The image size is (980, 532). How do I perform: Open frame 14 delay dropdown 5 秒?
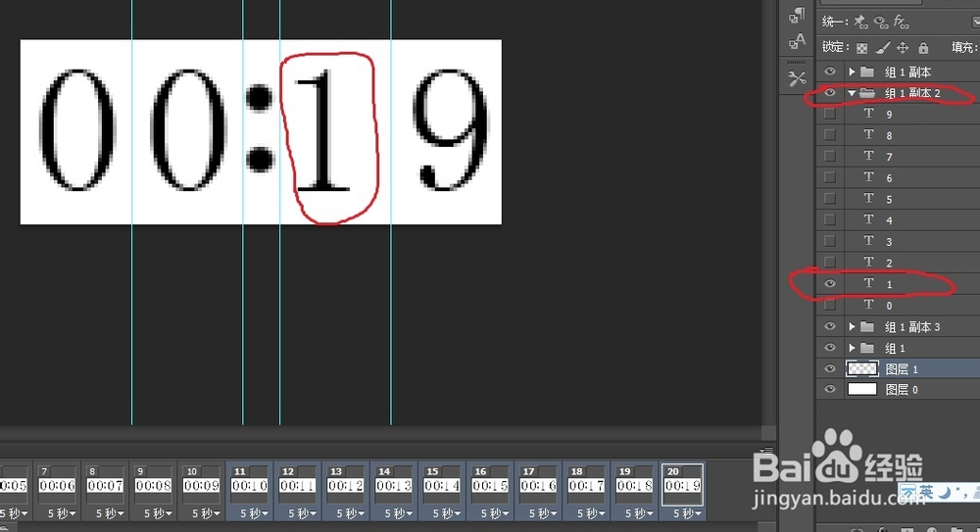pos(399,513)
